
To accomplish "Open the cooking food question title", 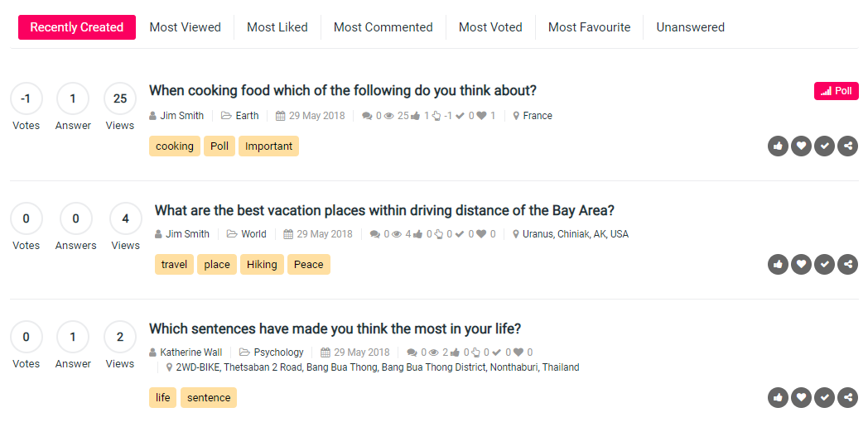I will click(343, 91).
